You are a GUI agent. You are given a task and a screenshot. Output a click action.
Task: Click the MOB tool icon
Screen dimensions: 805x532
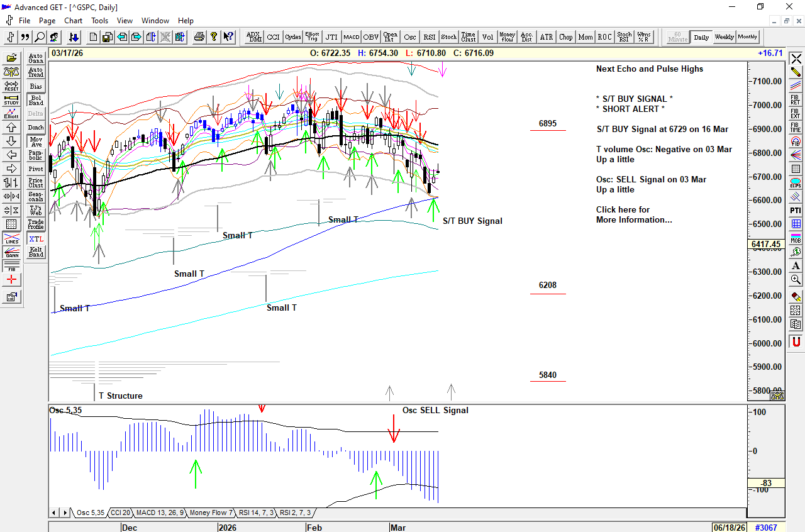coord(796,236)
